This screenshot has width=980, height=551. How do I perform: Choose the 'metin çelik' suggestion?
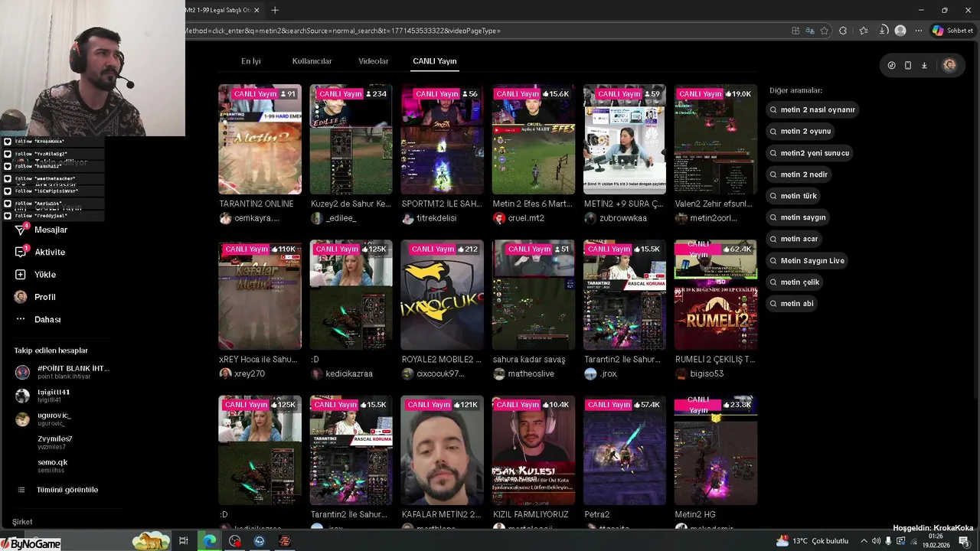click(x=795, y=282)
